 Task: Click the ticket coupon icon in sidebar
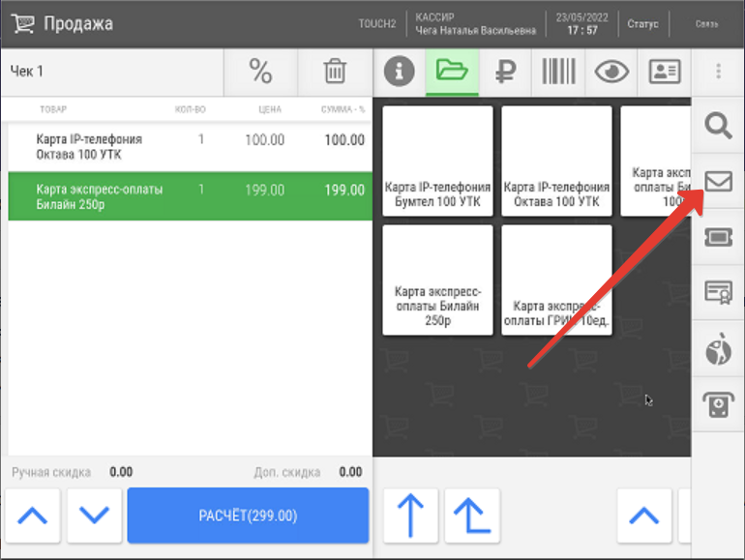click(718, 237)
